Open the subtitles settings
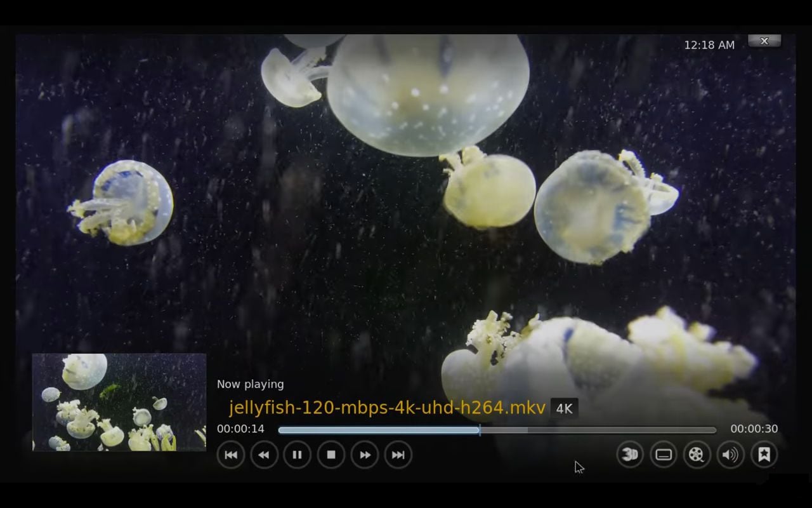 (x=664, y=455)
